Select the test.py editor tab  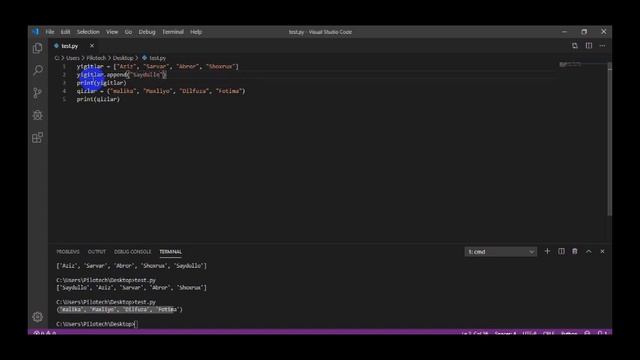point(69,46)
